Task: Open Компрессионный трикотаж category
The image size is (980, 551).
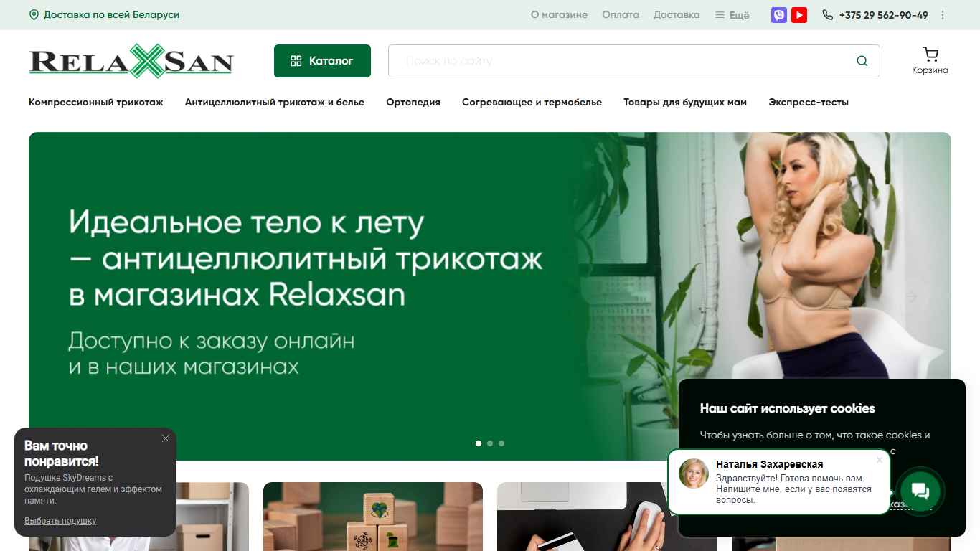Action: 96,103
